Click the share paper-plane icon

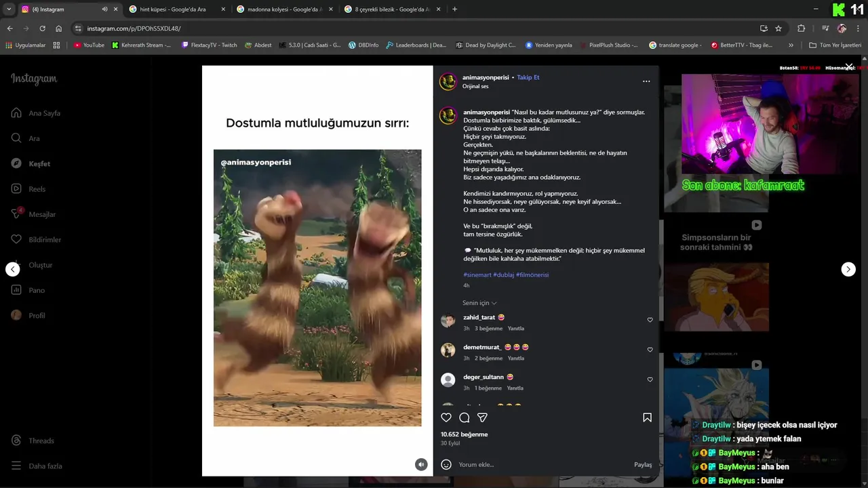click(x=482, y=418)
